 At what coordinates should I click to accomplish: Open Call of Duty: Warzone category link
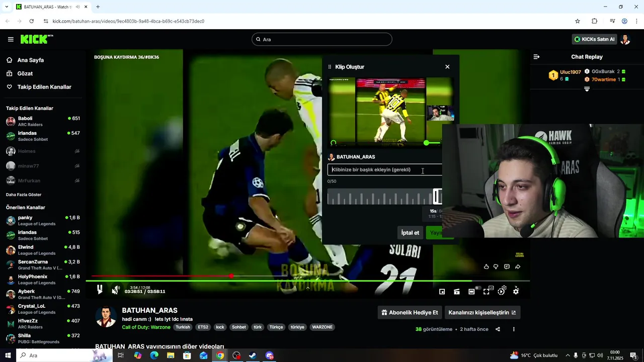pos(146,327)
